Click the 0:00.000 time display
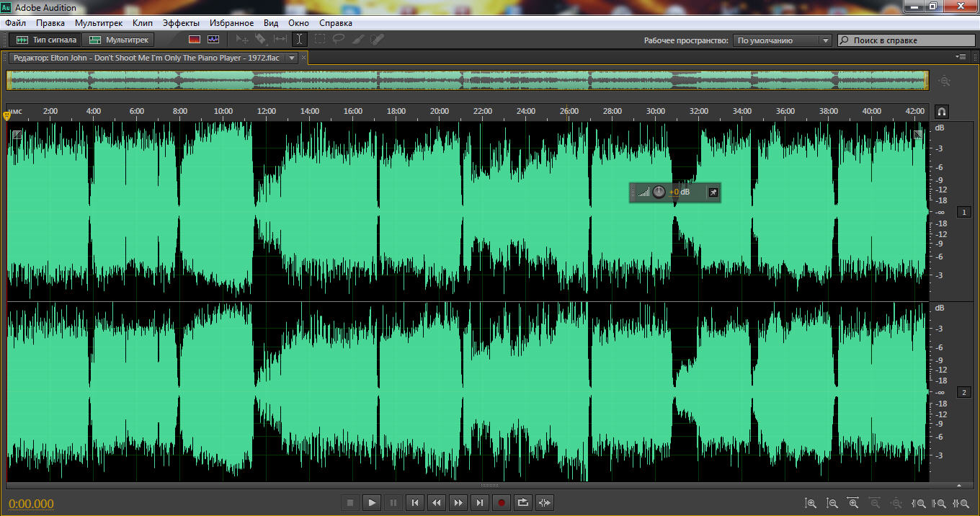Screen dimensions: 980x516 31,504
